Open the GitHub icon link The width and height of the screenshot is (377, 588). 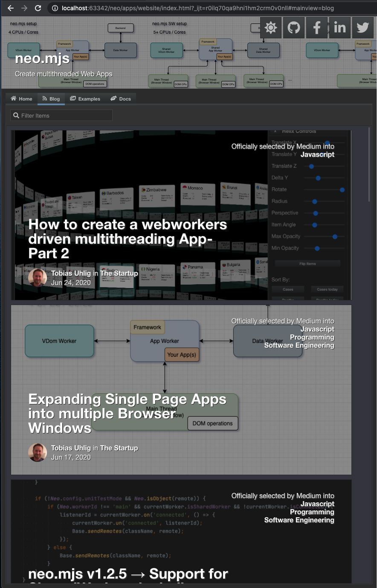pos(294,28)
